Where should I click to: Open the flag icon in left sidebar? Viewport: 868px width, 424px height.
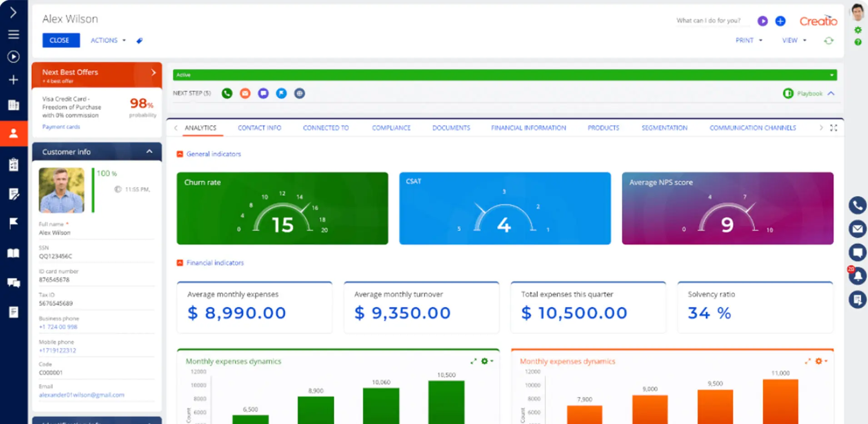[14, 223]
